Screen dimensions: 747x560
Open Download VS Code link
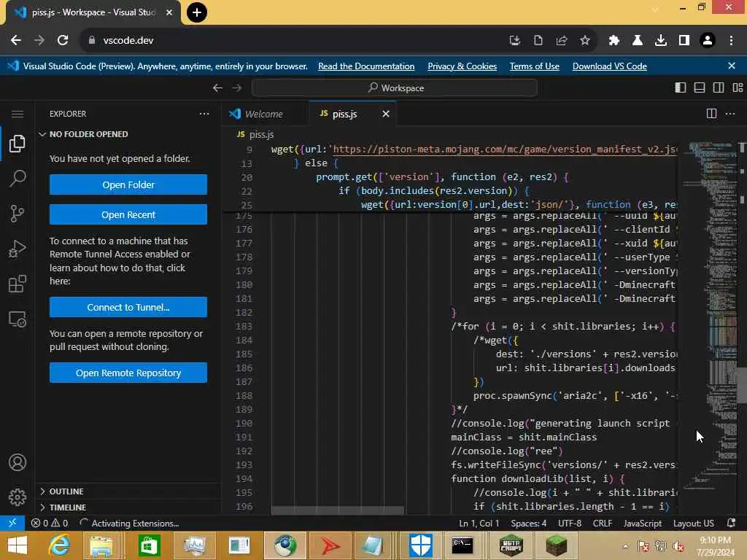609,66
